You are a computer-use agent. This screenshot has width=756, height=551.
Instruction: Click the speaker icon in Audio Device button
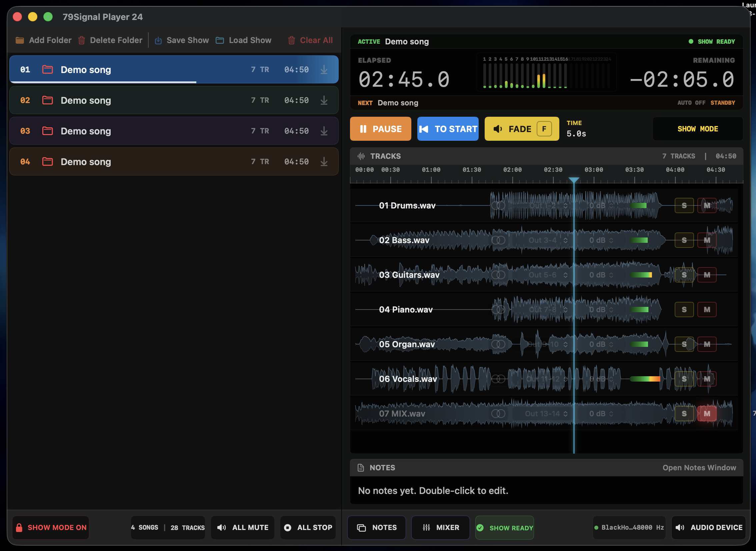[680, 528]
